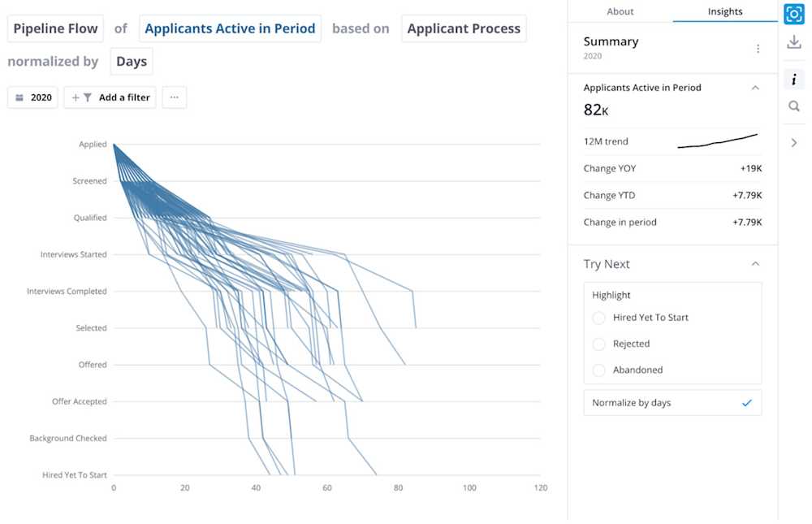Screen dimensions: 812x524
Task: Select the Hired Yet To Start highlight
Action: pyautogui.click(x=598, y=318)
